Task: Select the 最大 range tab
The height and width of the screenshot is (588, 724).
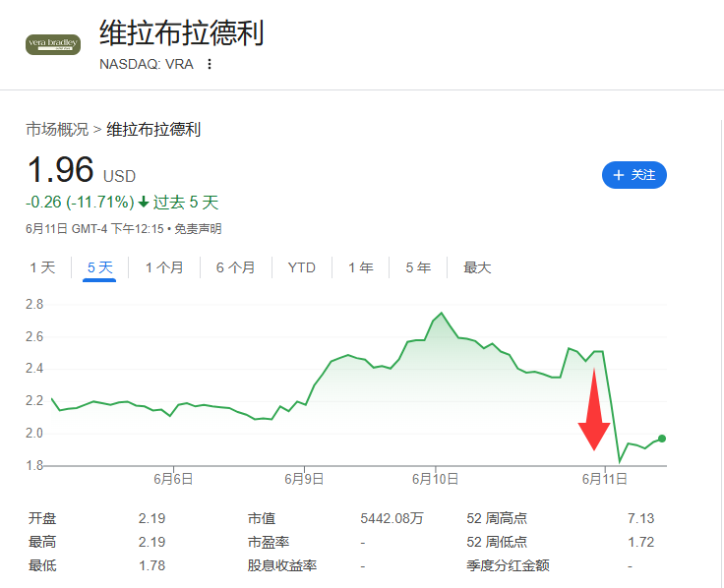Action: coord(477,267)
